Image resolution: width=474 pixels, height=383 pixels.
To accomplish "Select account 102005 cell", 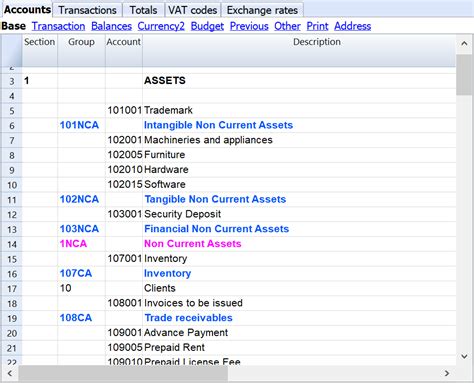I will pyautogui.click(x=124, y=155).
